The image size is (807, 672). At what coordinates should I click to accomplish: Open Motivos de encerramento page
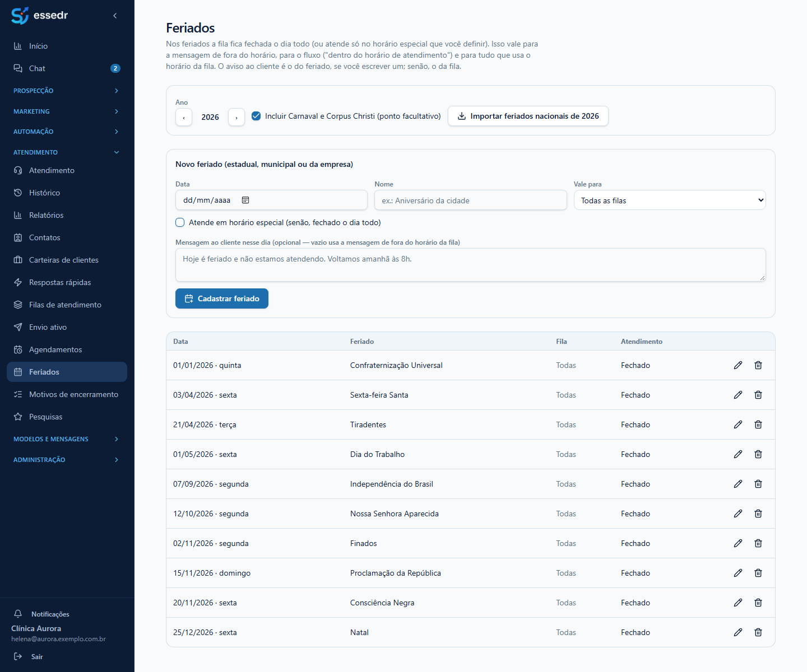67,394
